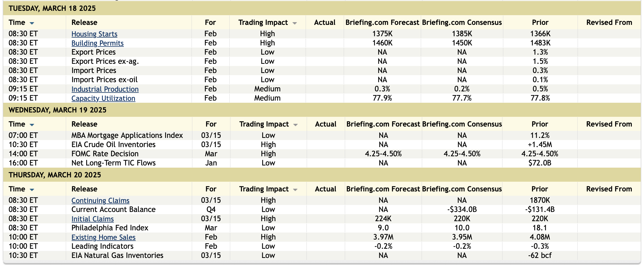This screenshot has width=644, height=272.
Task: Click the Tuesday, March 18 2025 header
Action: (52, 8)
